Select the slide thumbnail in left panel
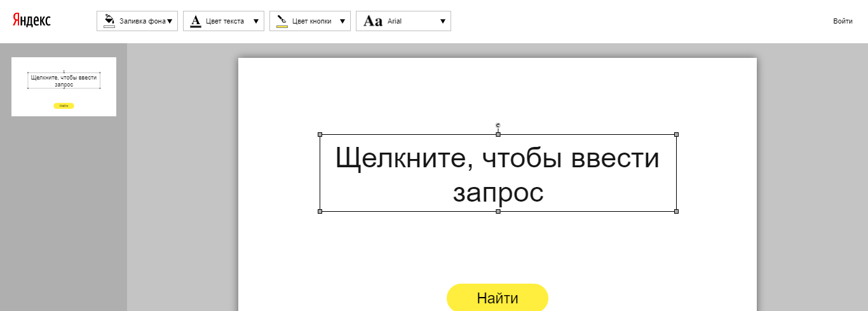 (64, 86)
